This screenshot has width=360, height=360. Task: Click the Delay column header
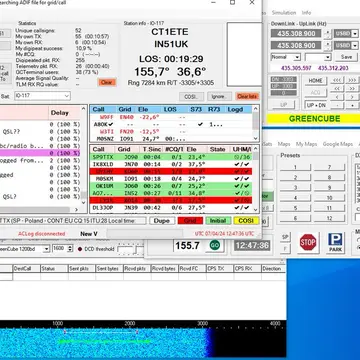pyautogui.click(x=65, y=113)
